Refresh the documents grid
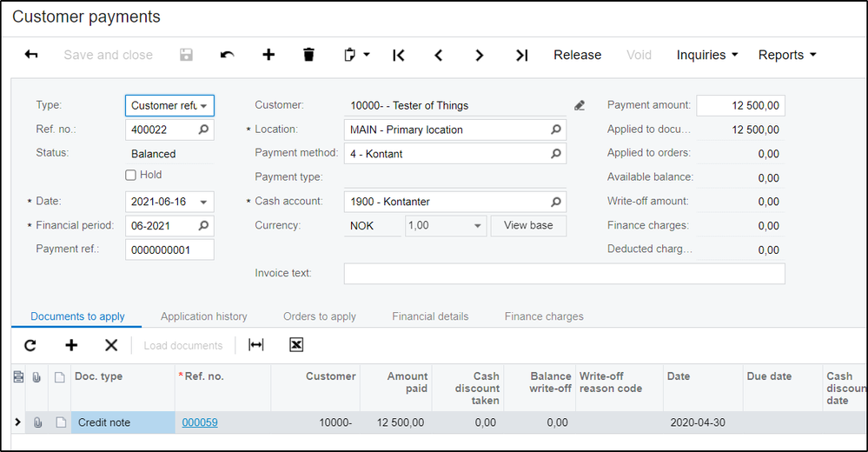Image resolution: width=868 pixels, height=452 pixels. (x=30, y=345)
